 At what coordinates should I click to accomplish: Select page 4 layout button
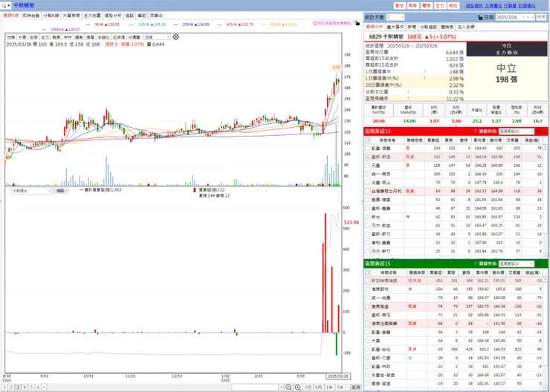[x=25, y=387]
